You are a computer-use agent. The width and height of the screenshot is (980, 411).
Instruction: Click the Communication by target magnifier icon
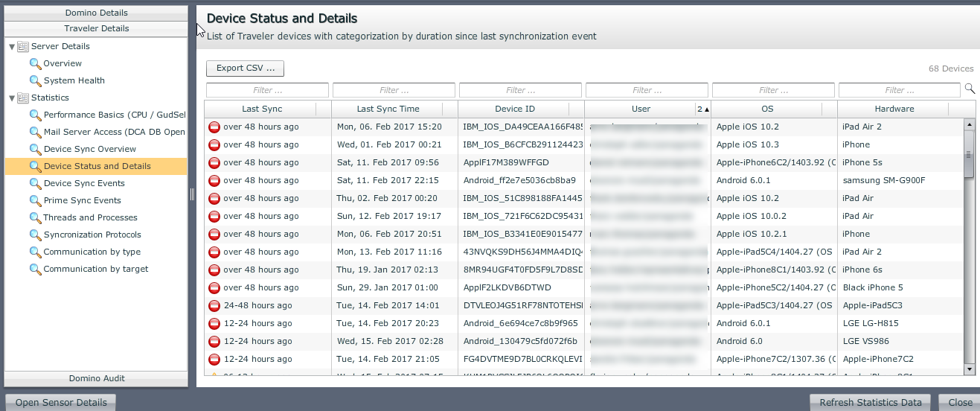pyautogui.click(x=35, y=270)
